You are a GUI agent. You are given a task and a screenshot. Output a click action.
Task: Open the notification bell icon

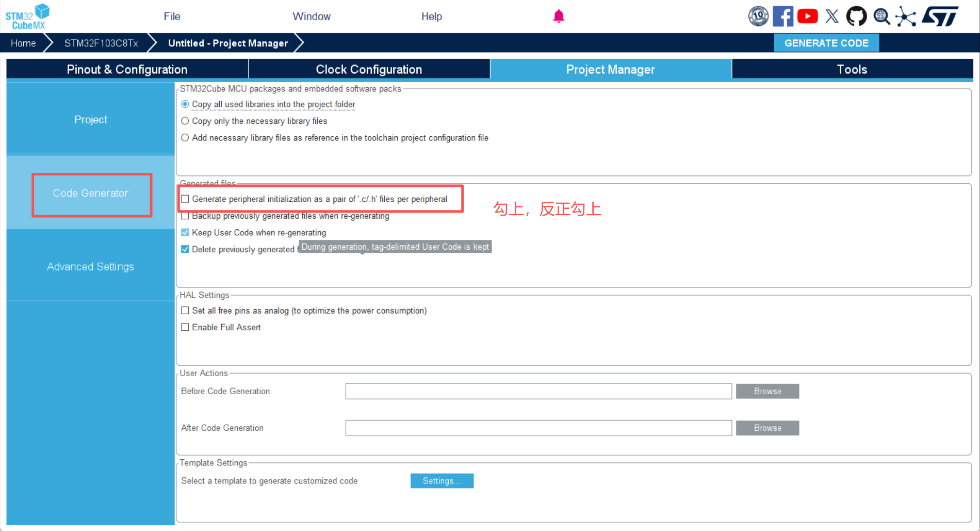click(x=559, y=17)
